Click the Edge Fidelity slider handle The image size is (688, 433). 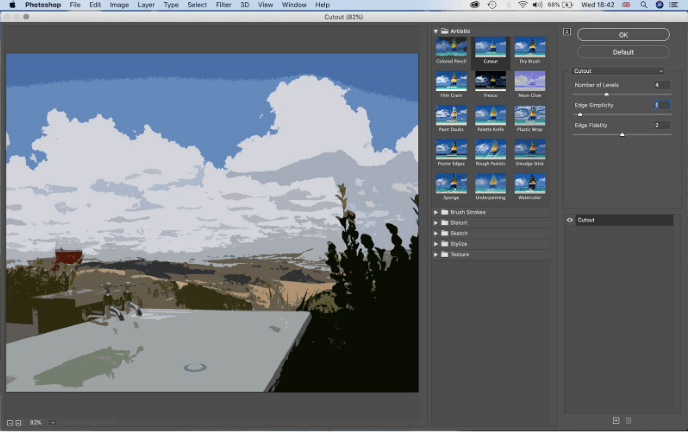click(622, 133)
